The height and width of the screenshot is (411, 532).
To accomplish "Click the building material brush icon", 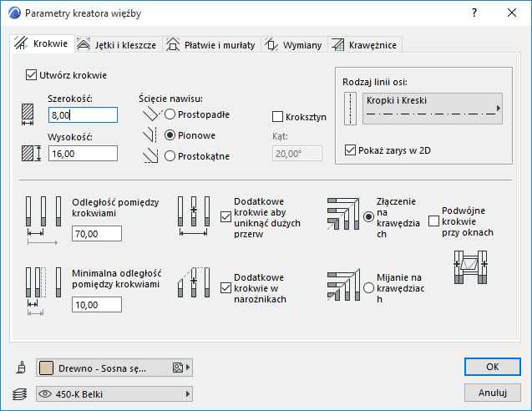I will tap(20, 367).
